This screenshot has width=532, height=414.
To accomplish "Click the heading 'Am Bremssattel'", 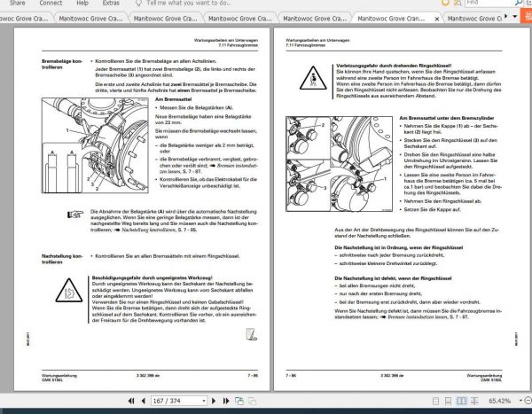I will 173,99.
